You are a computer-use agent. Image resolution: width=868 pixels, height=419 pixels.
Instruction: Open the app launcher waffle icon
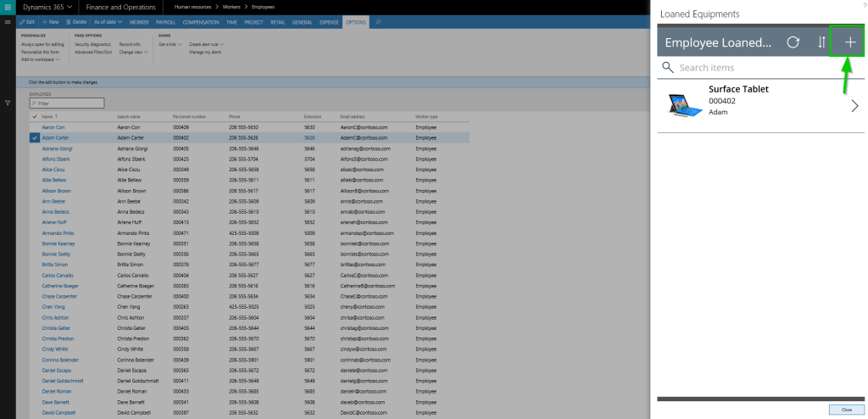pos(8,7)
